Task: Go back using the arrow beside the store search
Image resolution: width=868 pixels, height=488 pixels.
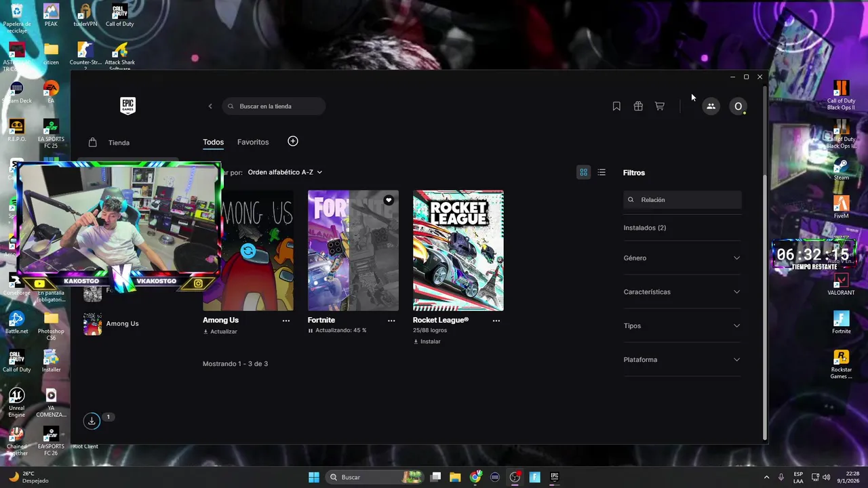Action: [x=210, y=106]
